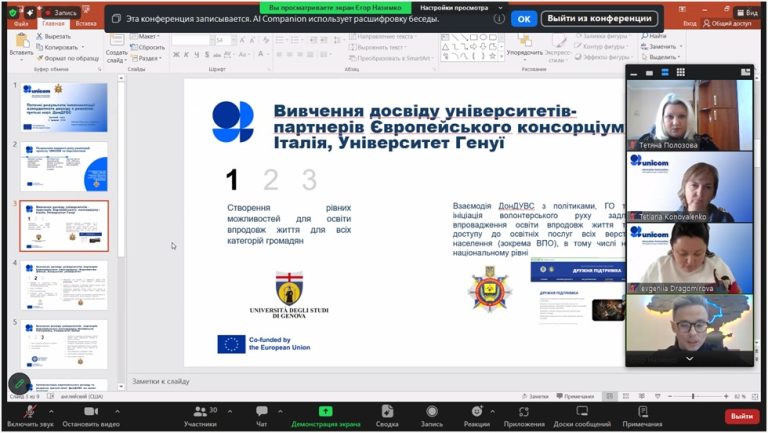The width and height of the screenshot is (768, 433).
Task: Switch to the Вставка ribbon tab
Action: coord(86,24)
